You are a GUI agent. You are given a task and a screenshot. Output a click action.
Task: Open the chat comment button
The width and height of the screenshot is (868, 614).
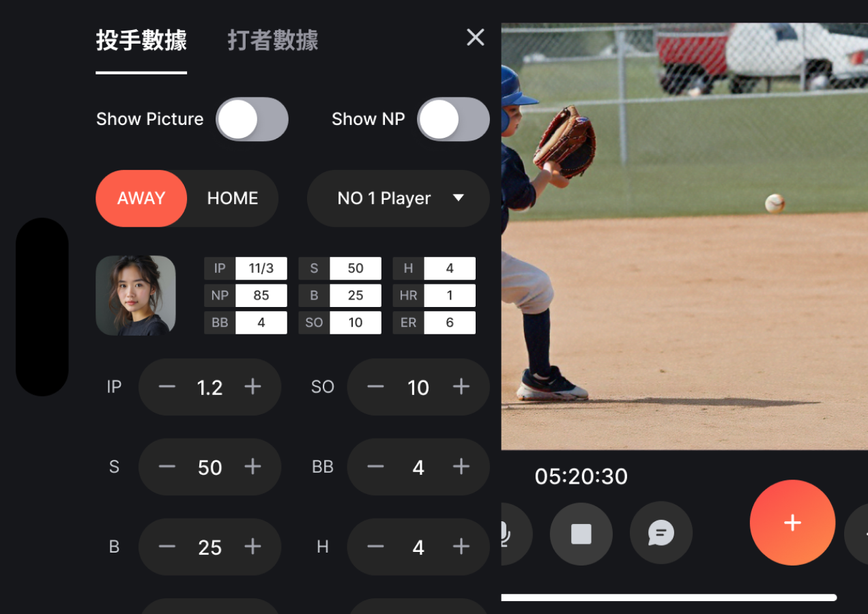661,533
